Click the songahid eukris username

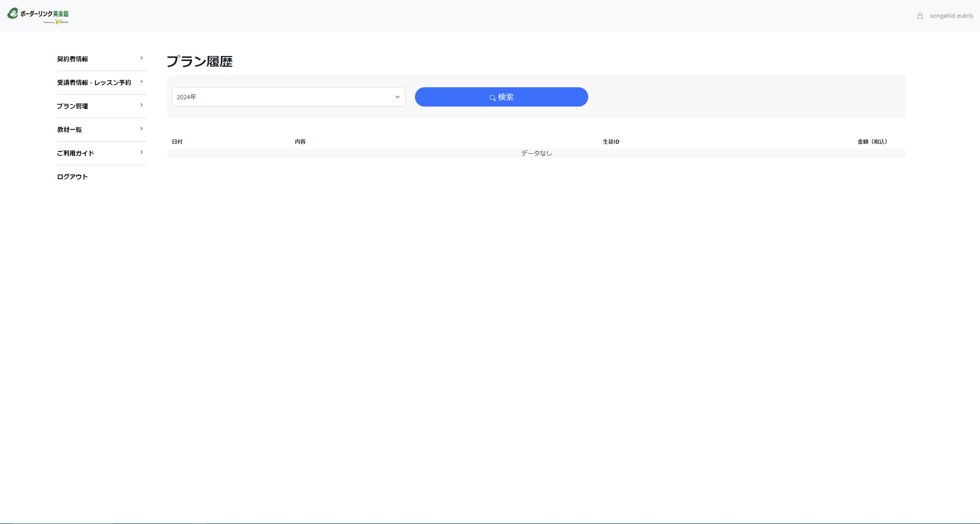point(951,16)
